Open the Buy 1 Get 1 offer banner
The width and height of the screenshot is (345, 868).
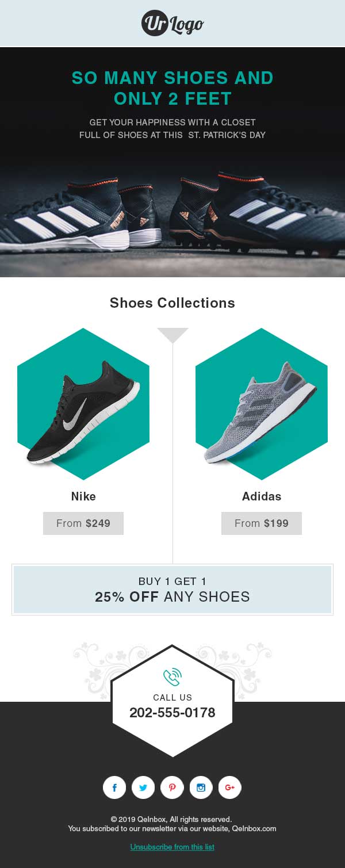click(172, 590)
